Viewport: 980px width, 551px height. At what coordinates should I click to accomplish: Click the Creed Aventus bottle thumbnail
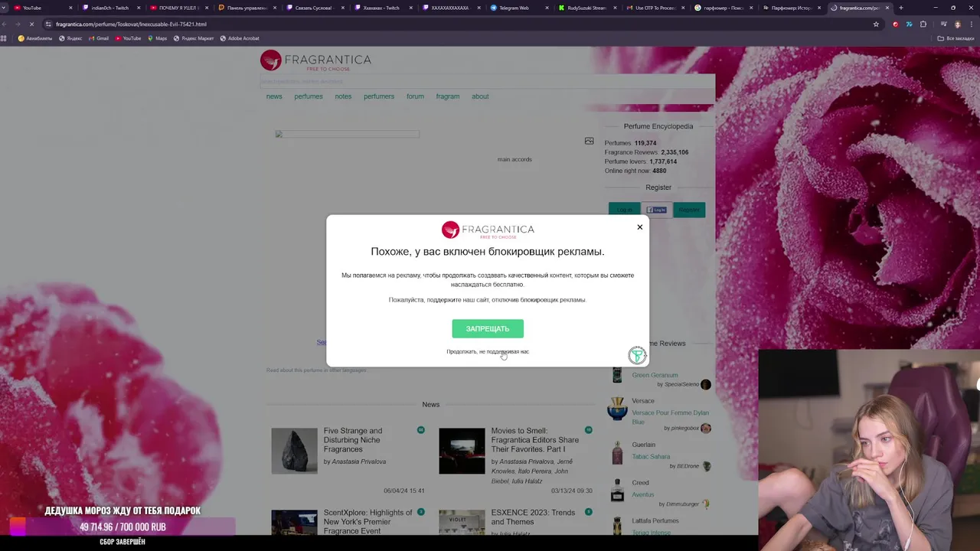(617, 491)
